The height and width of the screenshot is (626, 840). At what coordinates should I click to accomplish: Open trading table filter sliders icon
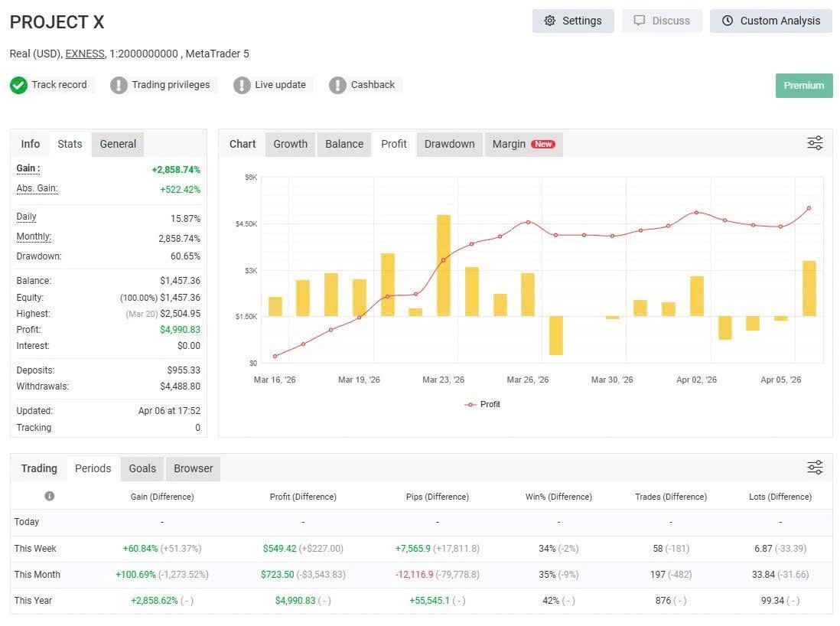[x=815, y=468]
